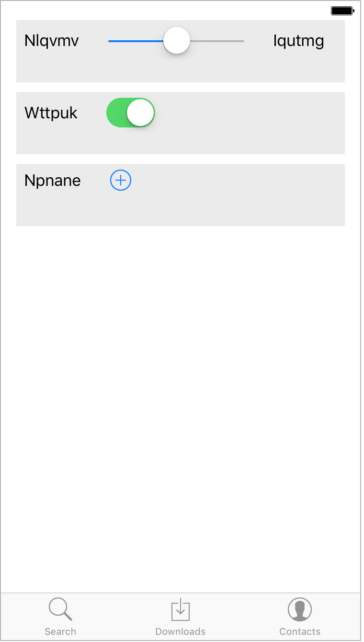Select the Nlqvmv label text

tap(52, 41)
